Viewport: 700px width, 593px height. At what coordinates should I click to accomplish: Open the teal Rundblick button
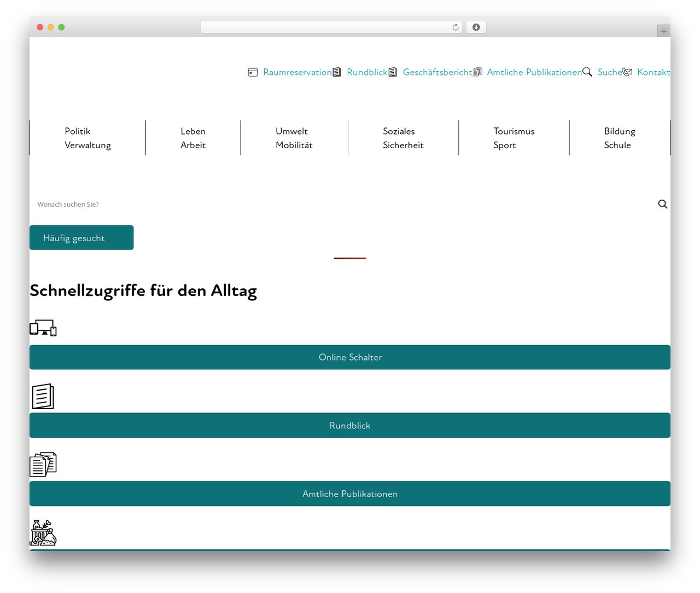350,426
